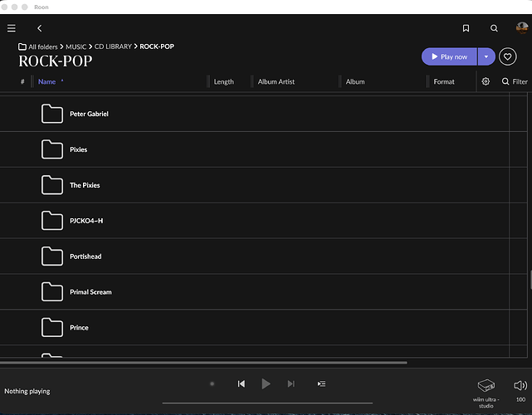The height and width of the screenshot is (415, 532).
Task: Open the column settings gear icon
Action: tap(486, 81)
